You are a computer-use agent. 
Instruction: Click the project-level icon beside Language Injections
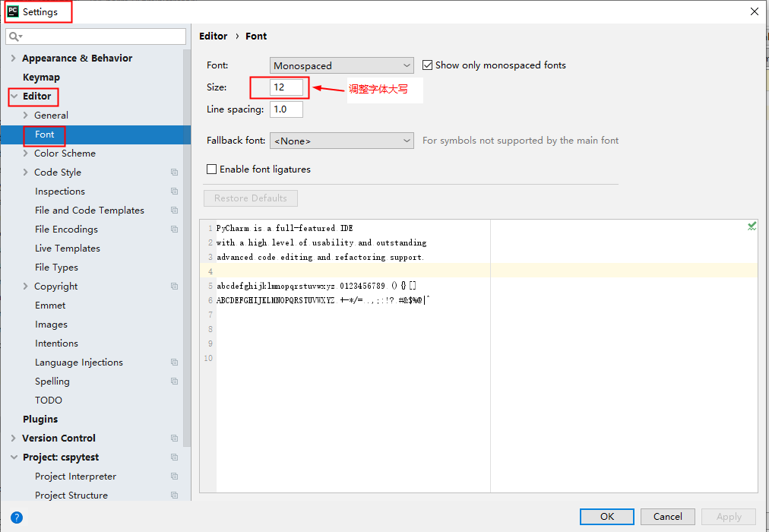174,363
